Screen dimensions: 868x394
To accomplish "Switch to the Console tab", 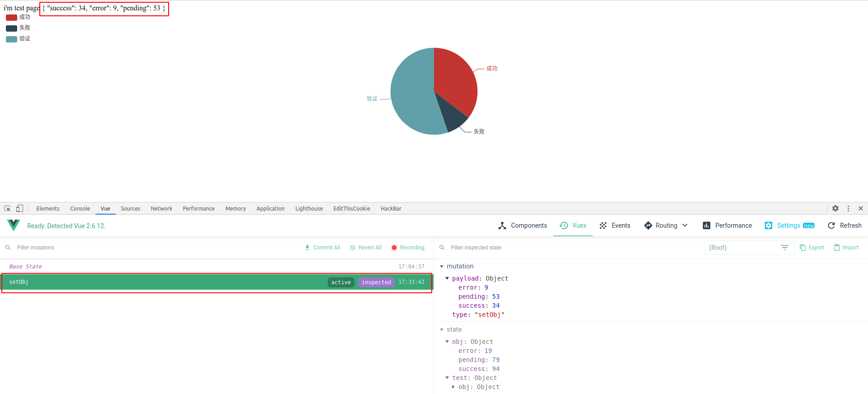I will 80,208.
